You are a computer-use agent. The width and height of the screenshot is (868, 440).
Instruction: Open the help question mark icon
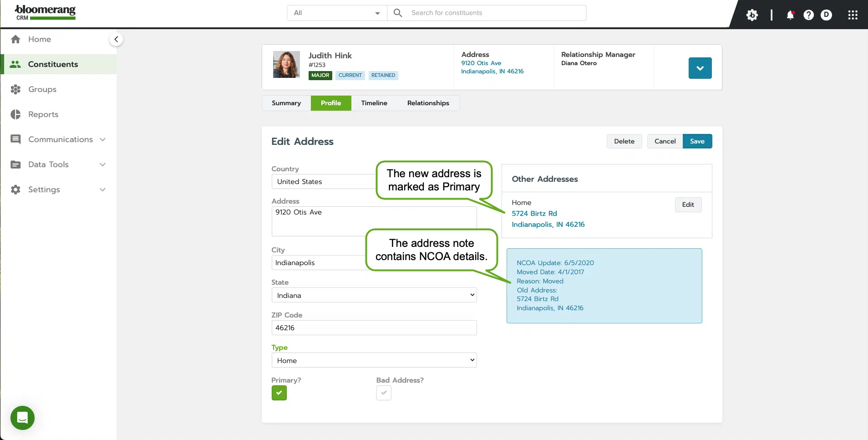coord(809,15)
